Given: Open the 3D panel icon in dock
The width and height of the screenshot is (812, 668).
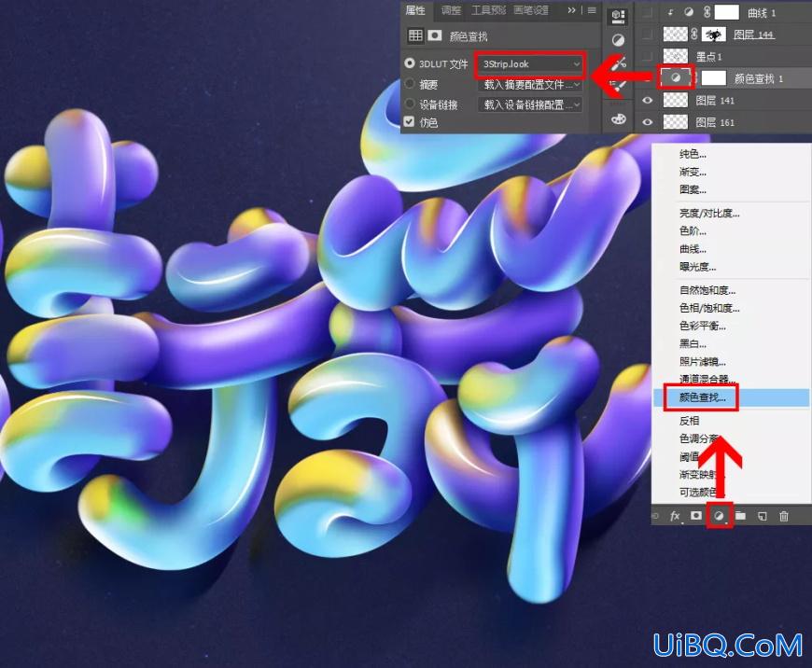Looking at the screenshot, I should tap(618, 16).
